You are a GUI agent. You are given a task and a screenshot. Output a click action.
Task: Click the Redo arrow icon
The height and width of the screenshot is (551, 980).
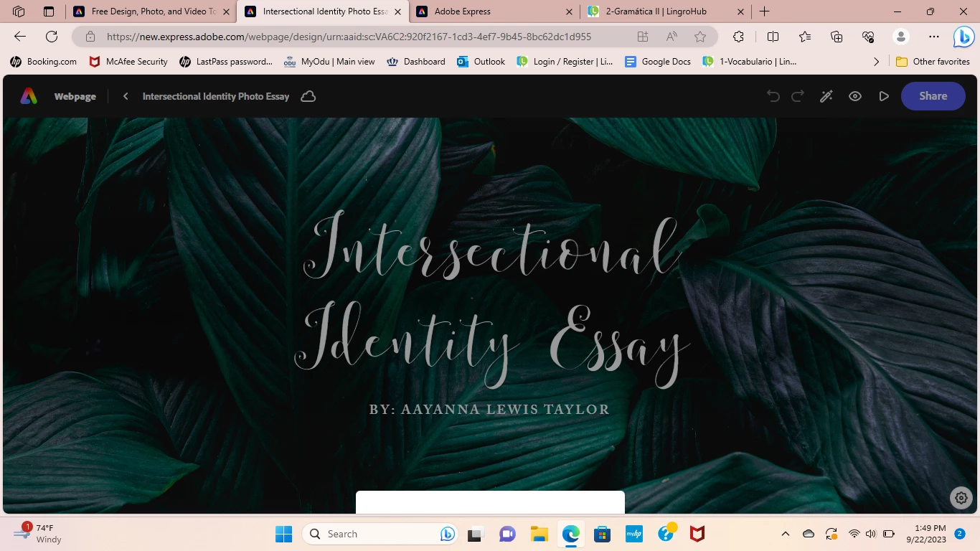[x=798, y=96]
